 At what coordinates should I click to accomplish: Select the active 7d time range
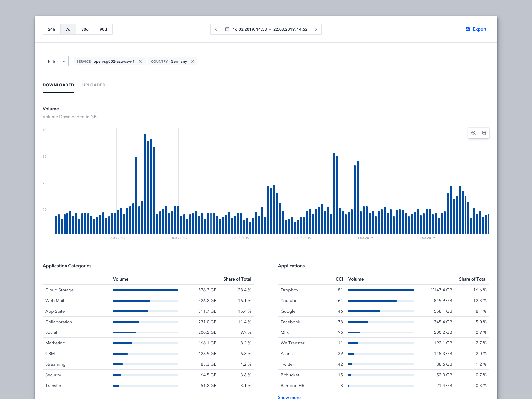68,29
